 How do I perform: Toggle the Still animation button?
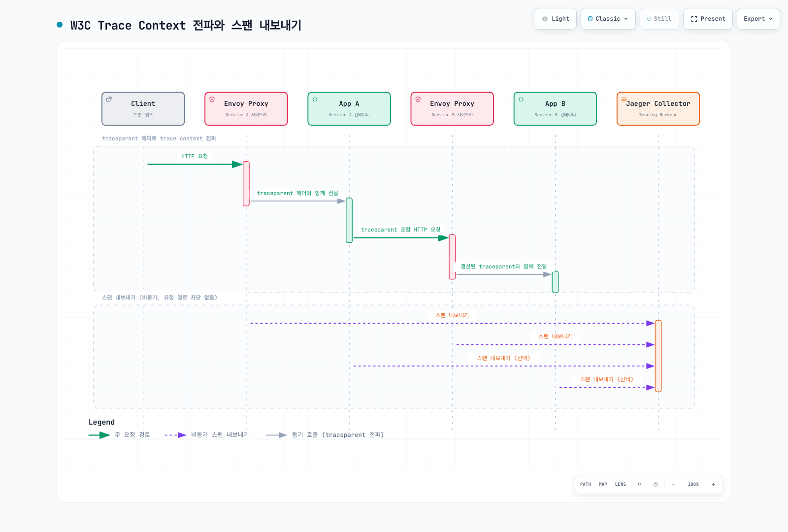tap(659, 19)
